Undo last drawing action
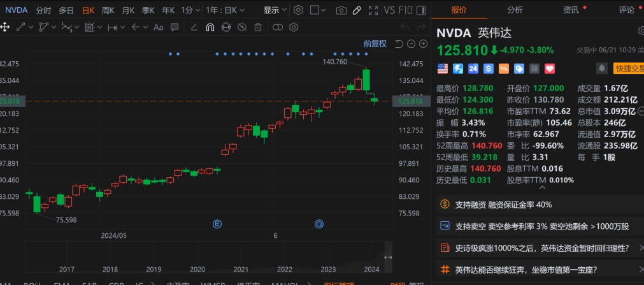The height and width of the screenshot is (285, 644). pos(405,27)
